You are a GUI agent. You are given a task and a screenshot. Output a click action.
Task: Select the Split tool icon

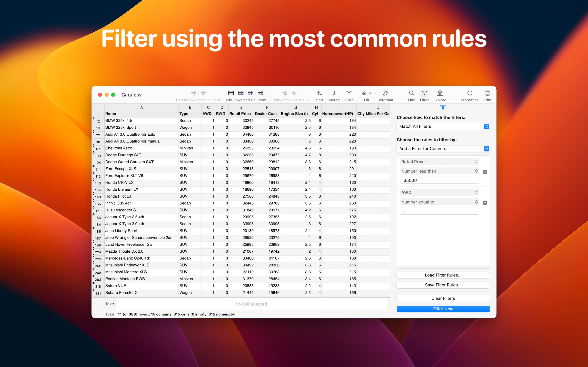click(349, 93)
